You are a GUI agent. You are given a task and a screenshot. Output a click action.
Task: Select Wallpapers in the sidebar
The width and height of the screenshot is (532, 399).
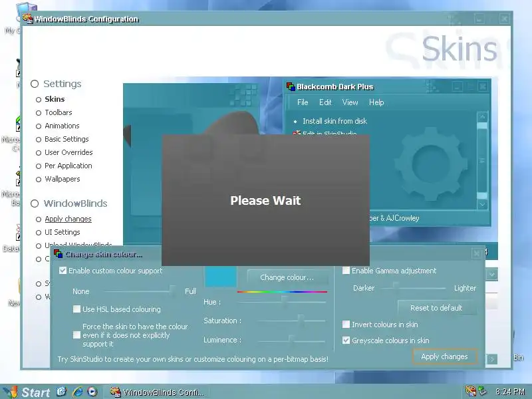(x=63, y=179)
